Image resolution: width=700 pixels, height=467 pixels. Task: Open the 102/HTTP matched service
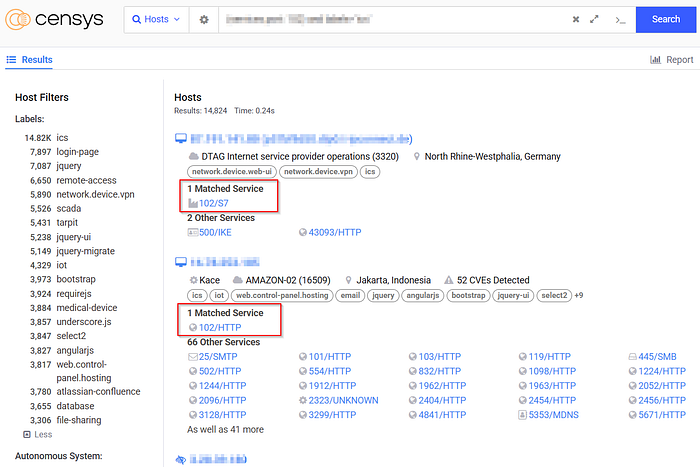(x=220, y=327)
